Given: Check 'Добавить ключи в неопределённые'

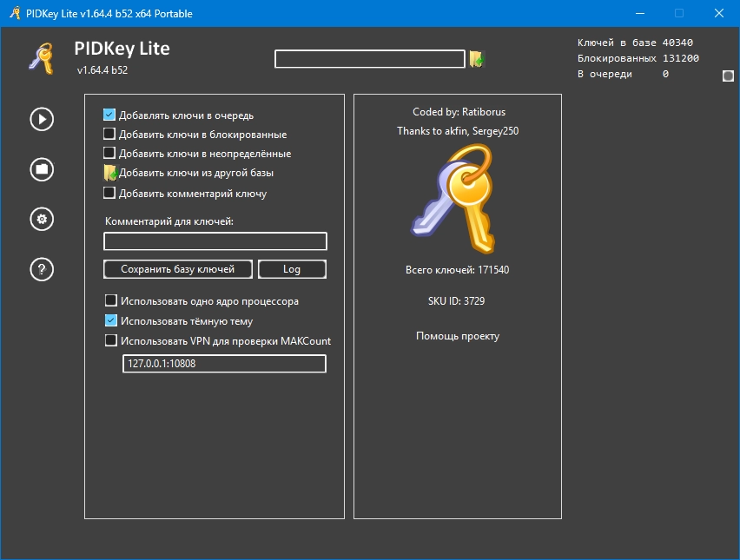Looking at the screenshot, I should 109,153.
